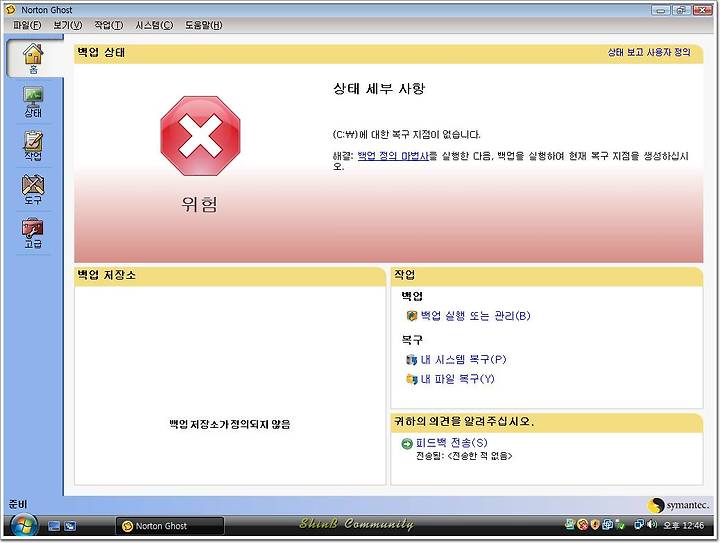Open the 파일(F) menu
The height and width of the screenshot is (543, 720).
(27, 25)
